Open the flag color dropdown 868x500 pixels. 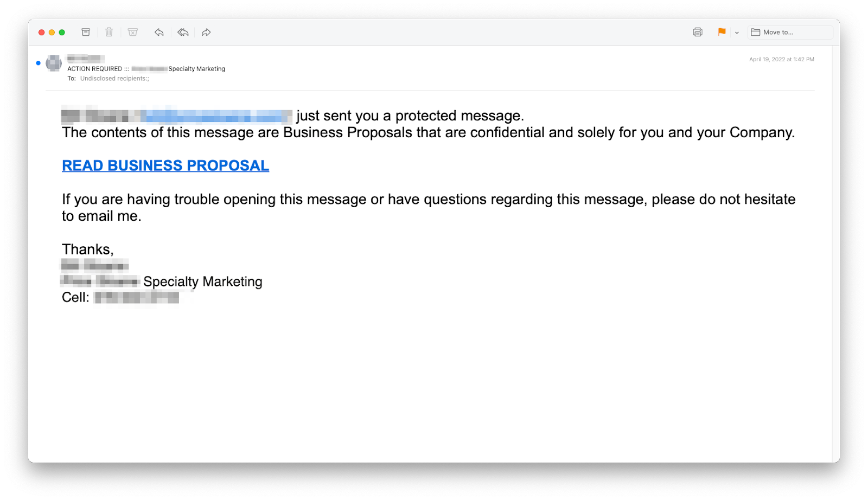click(x=736, y=33)
